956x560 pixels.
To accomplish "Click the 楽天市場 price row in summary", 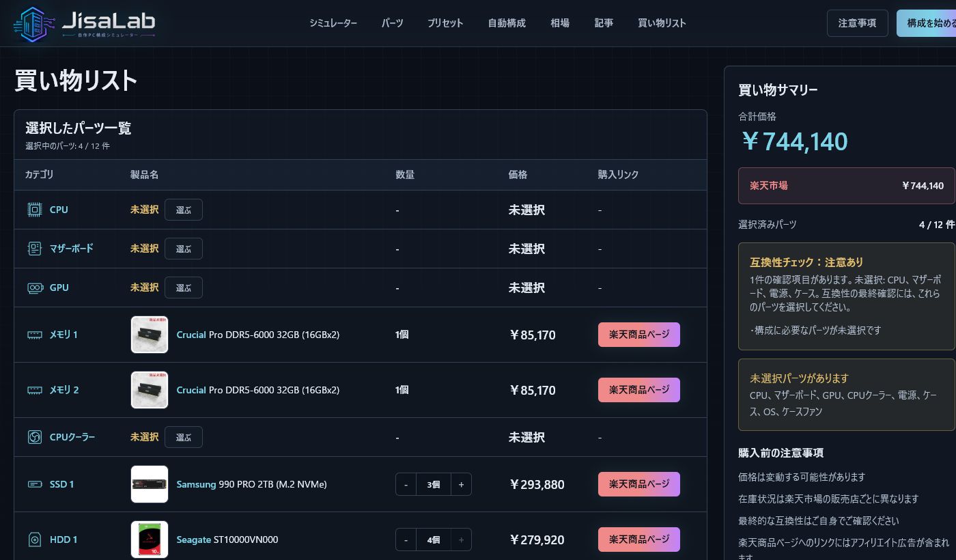I will pos(847,186).
